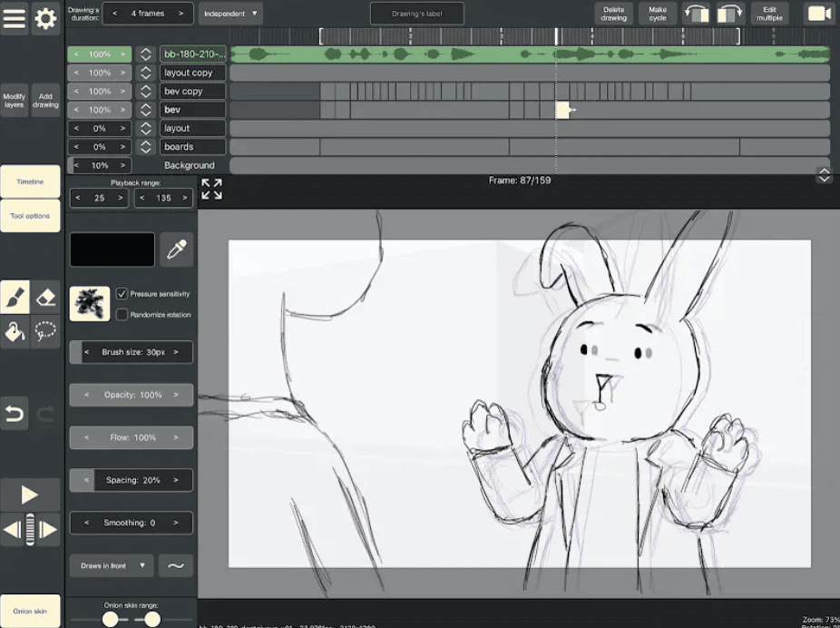Increase bev layer opacity
Viewport: 840px width, 628px height.
point(122,110)
